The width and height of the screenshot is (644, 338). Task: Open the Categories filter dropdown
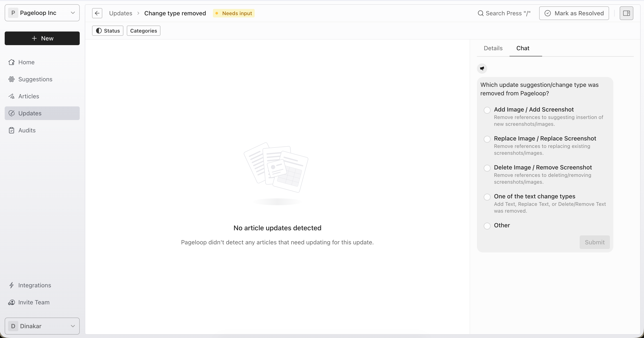pos(143,31)
